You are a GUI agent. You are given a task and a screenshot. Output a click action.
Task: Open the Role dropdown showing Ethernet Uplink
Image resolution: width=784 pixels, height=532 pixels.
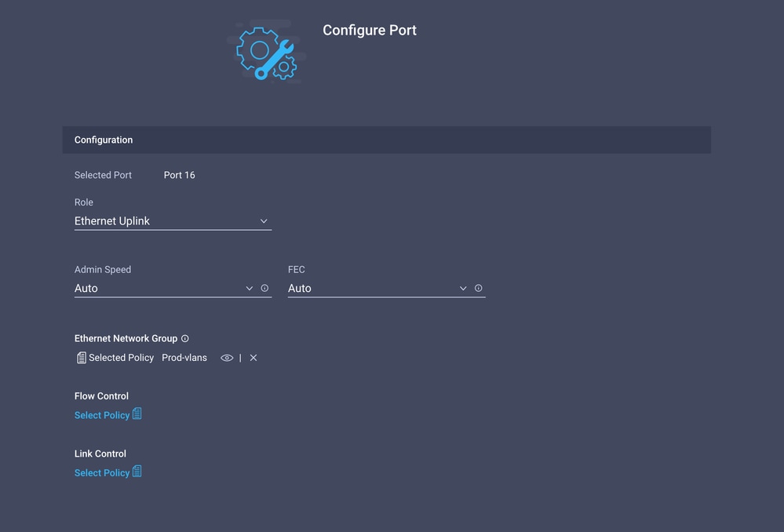[173, 221]
